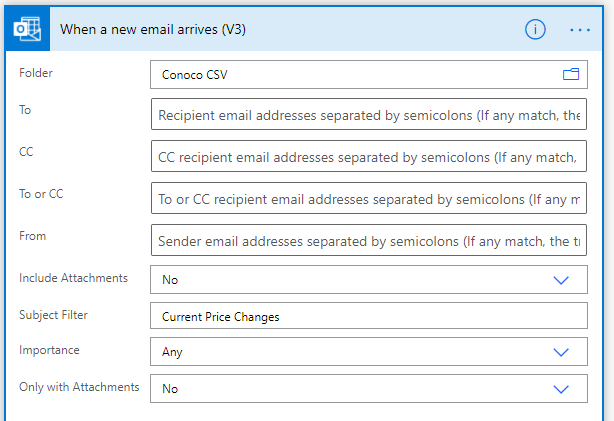Select the Importance Any value box
Screen dimensions: 614x421
click(x=369, y=352)
